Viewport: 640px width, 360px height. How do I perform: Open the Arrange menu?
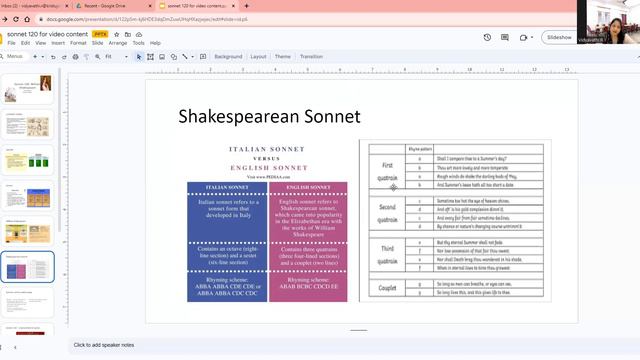point(118,43)
